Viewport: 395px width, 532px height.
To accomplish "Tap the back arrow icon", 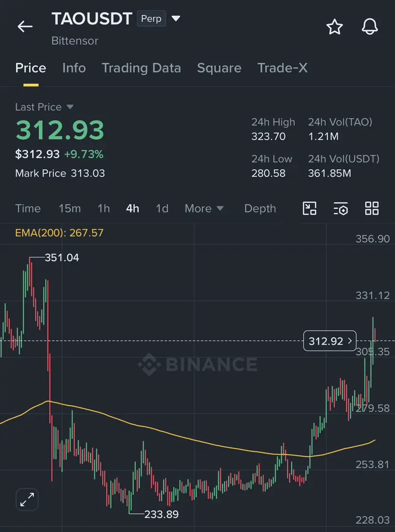I will coord(25,26).
